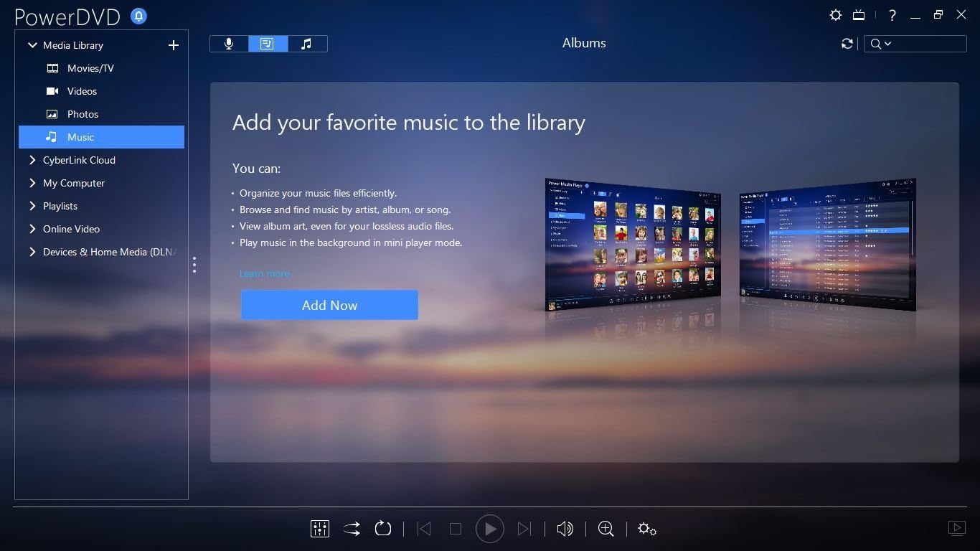Open the playback settings gear in the bottom bar

[x=646, y=529]
